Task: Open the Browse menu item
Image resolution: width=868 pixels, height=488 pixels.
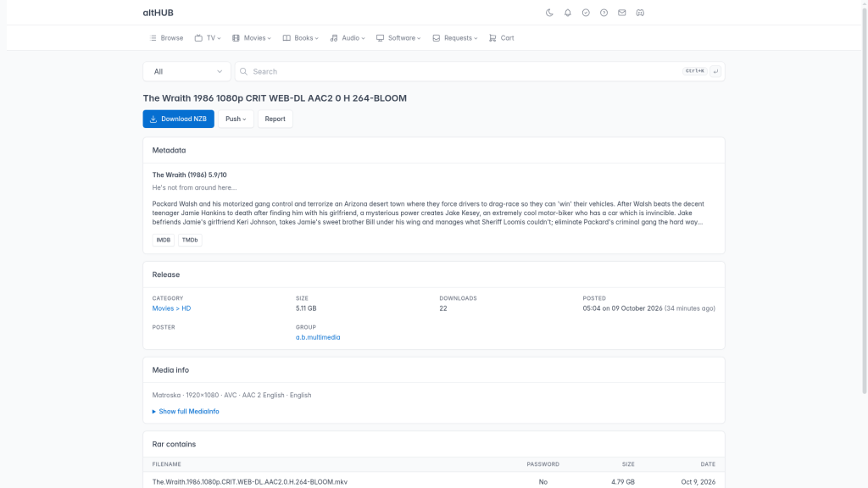Action: tap(167, 38)
